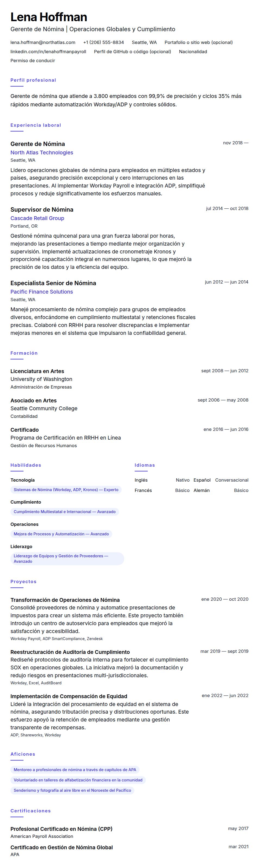Select the Sistemas de Nómina skill tag
Image resolution: width=259 pixels, height=868 pixels.
click(x=66, y=490)
